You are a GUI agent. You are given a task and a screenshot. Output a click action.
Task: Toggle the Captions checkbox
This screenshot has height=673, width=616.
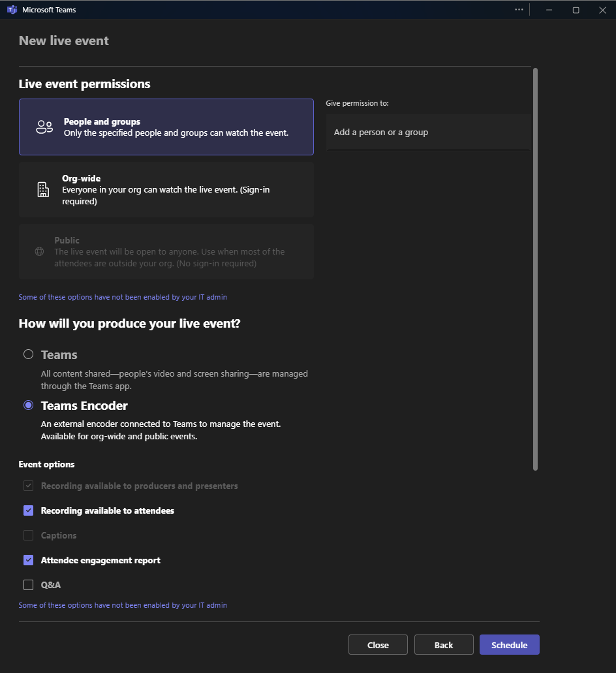click(x=28, y=535)
